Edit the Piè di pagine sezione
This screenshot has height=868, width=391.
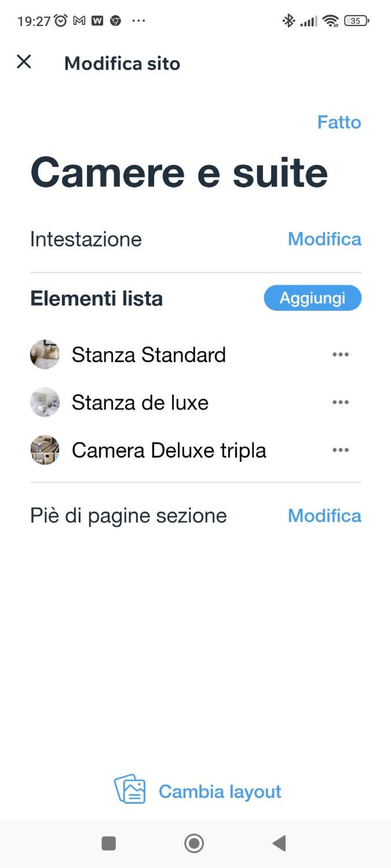click(324, 516)
